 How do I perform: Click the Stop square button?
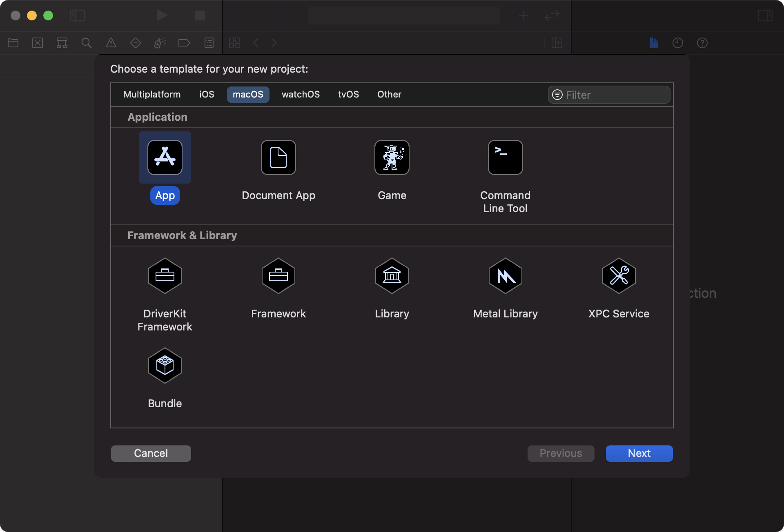point(200,16)
